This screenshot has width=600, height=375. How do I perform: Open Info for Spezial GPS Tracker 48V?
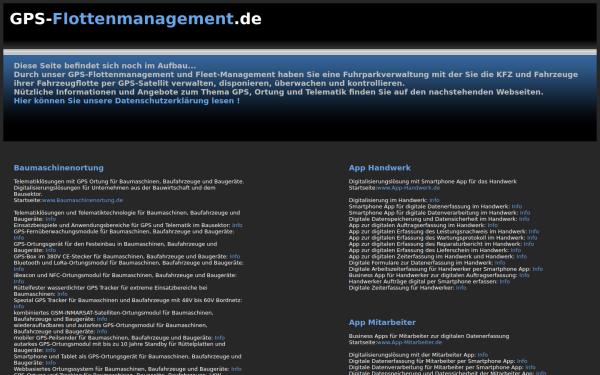click(x=19, y=307)
